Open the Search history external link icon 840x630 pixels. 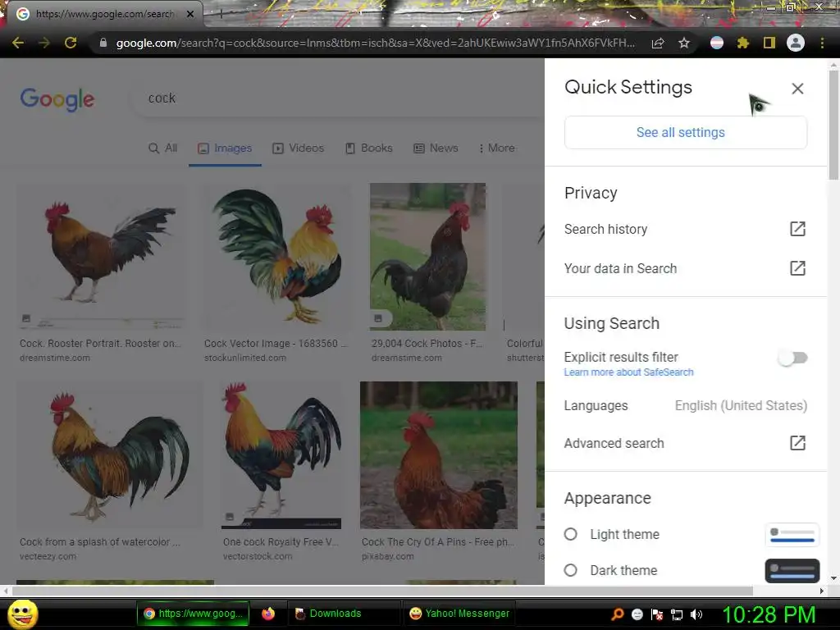(x=797, y=229)
